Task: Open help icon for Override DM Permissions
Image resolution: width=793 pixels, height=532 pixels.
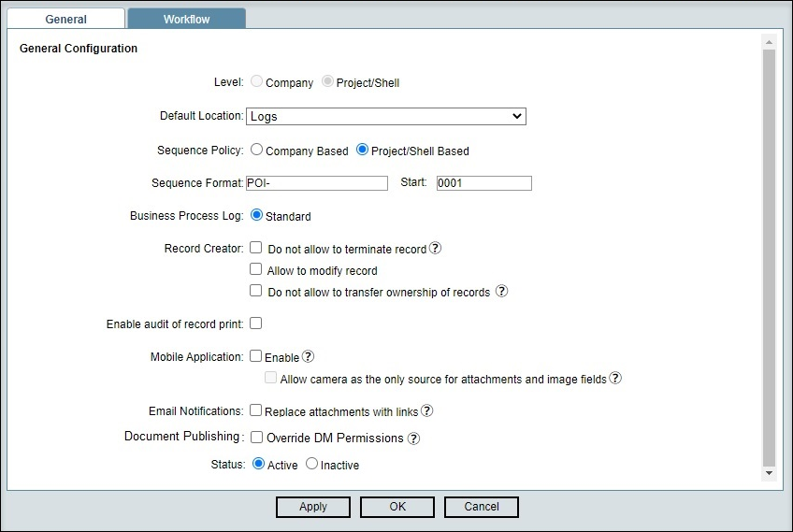Action: [x=413, y=439]
